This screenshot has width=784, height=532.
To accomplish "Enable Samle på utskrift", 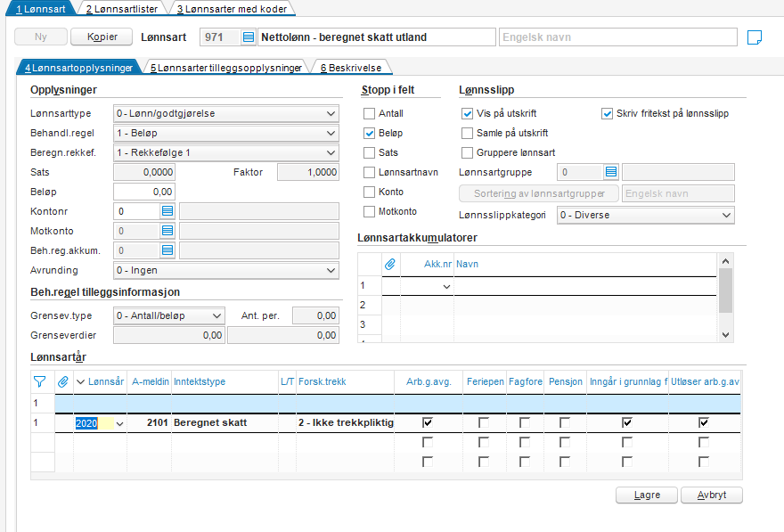I will [x=467, y=133].
